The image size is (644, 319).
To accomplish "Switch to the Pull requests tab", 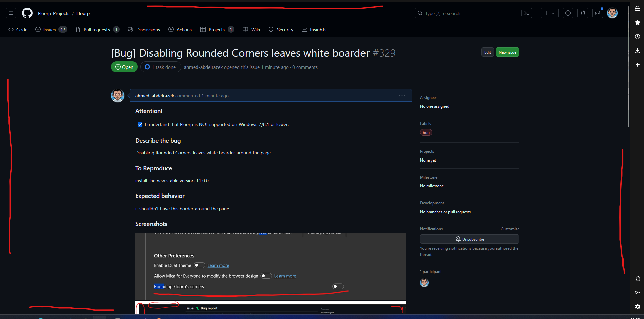I will click(96, 30).
